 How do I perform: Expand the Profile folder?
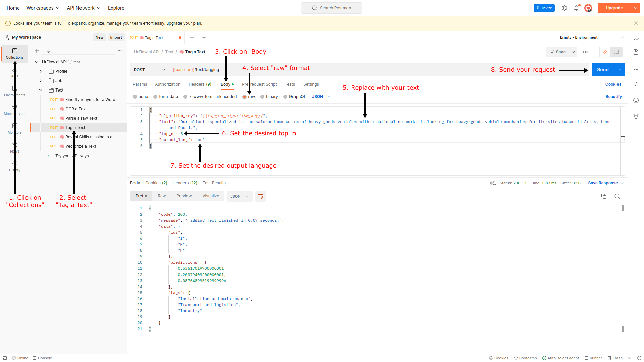point(41,71)
